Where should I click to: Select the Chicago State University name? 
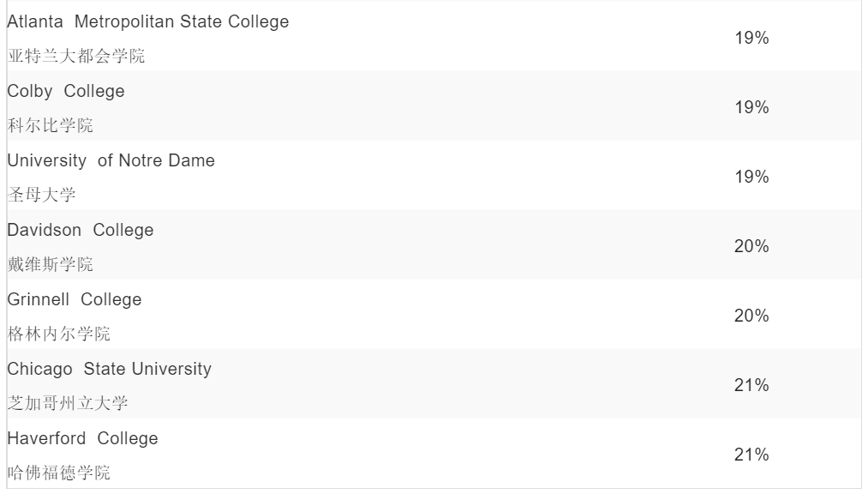tap(110, 370)
